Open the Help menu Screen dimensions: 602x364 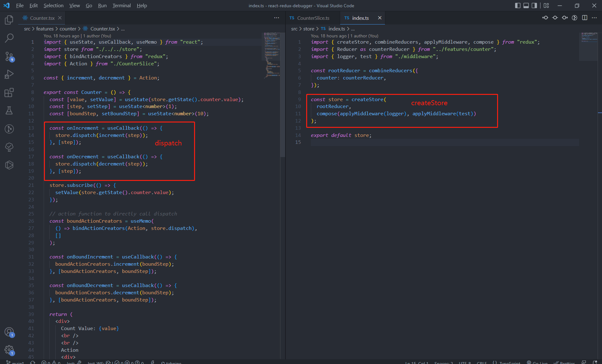tap(142, 6)
